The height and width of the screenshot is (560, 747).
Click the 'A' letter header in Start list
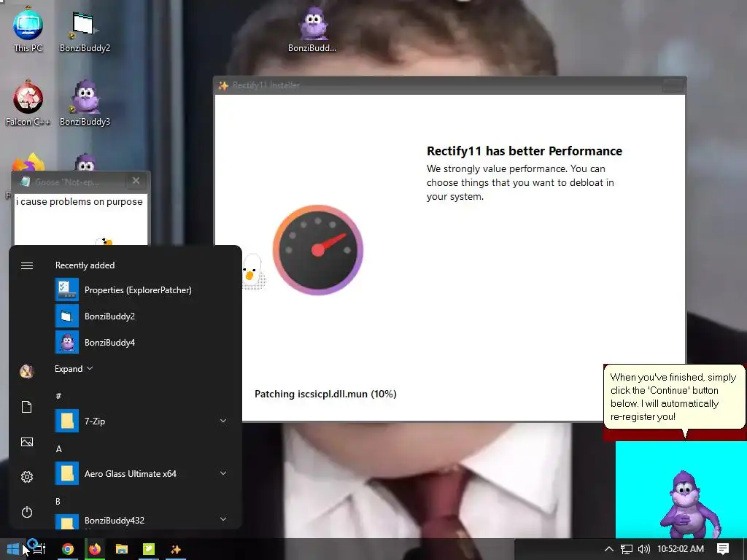pos(58,449)
